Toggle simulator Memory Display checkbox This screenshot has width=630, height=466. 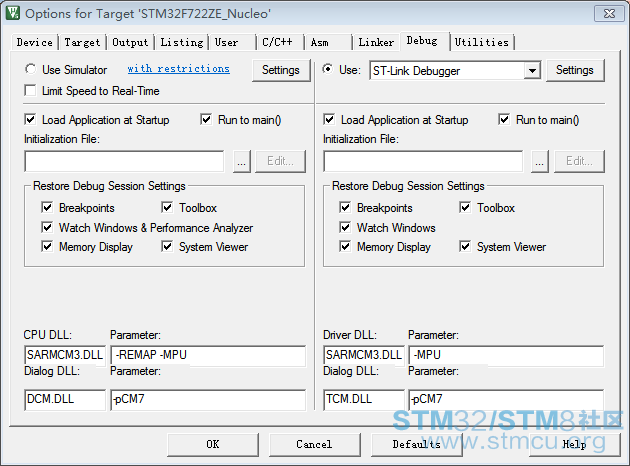[x=47, y=246]
